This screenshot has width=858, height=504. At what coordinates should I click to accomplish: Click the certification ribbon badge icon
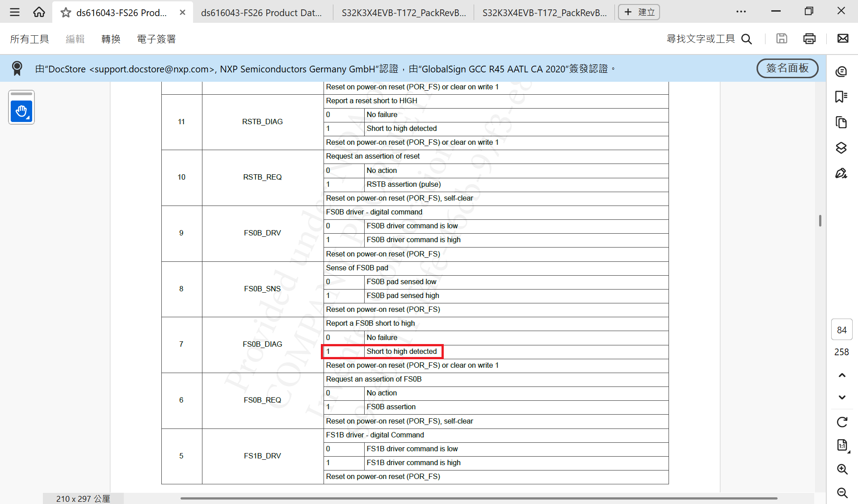17,68
